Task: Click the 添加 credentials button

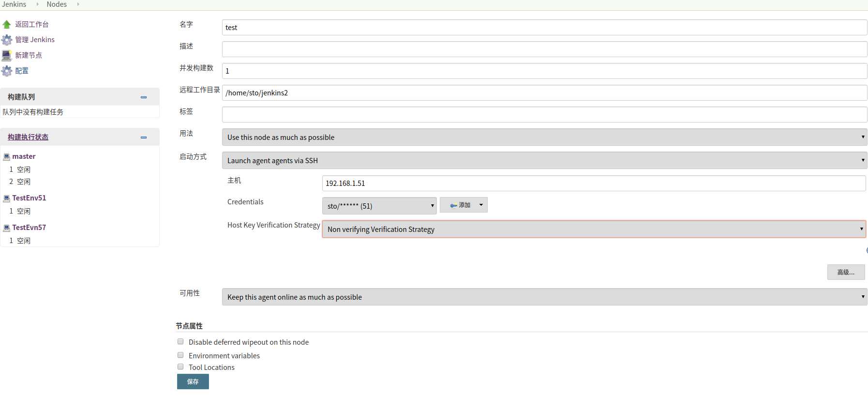Action: [464, 205]
